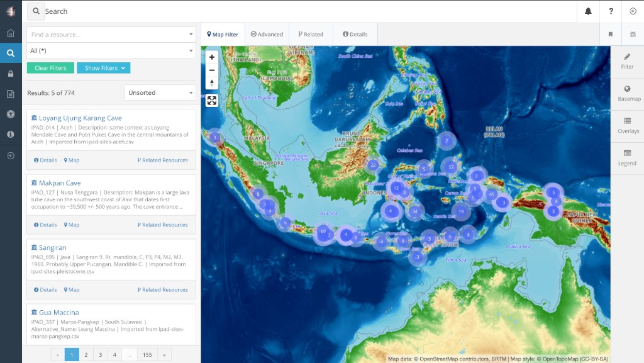Zoom out on the map
Viewport: 644px width, 363px height.
[x=212, y=70]
